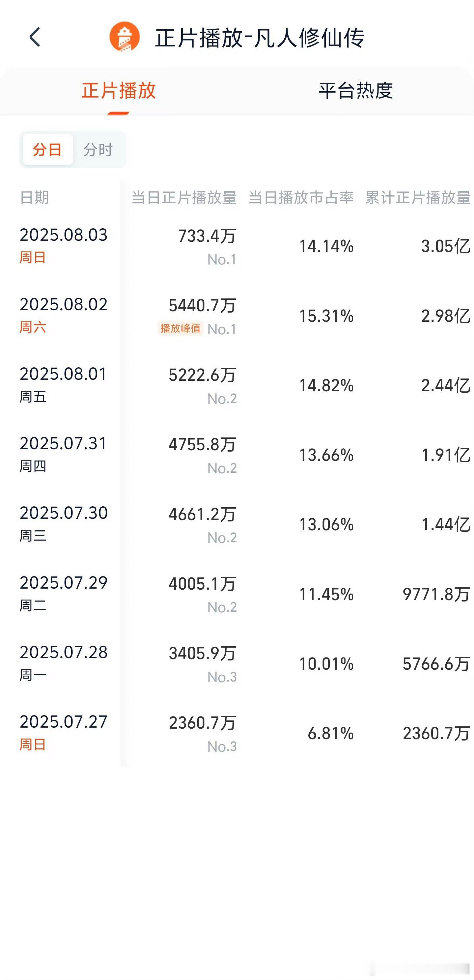Open the 2025.07.30 周三 date entry
The height and width of the screenshot is (980, 474).
[64, 523]
